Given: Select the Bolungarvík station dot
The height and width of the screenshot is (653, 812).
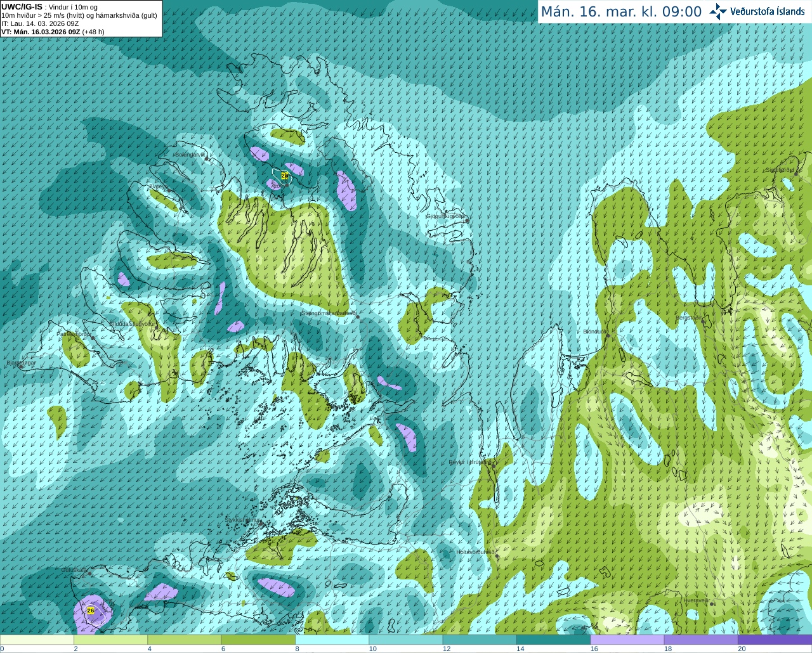Looking at the screenshot, I should pos(207,158).
